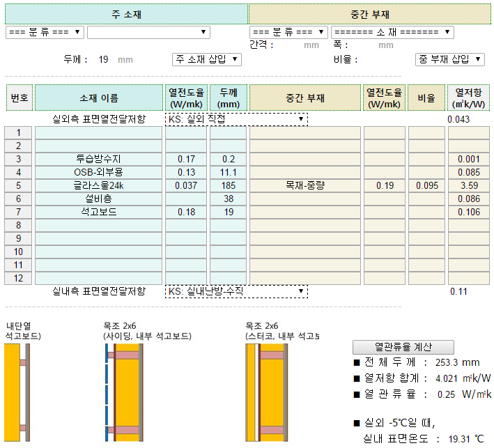This screenshot has width=494, height=448.
Task: Click row number 5 button
Action: coord(19,186)
